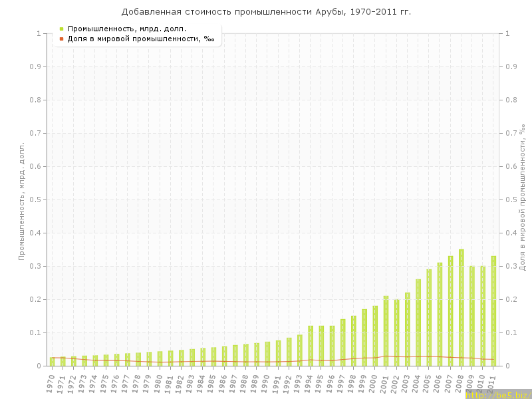Select the bar for year 2001

[386, 331]
